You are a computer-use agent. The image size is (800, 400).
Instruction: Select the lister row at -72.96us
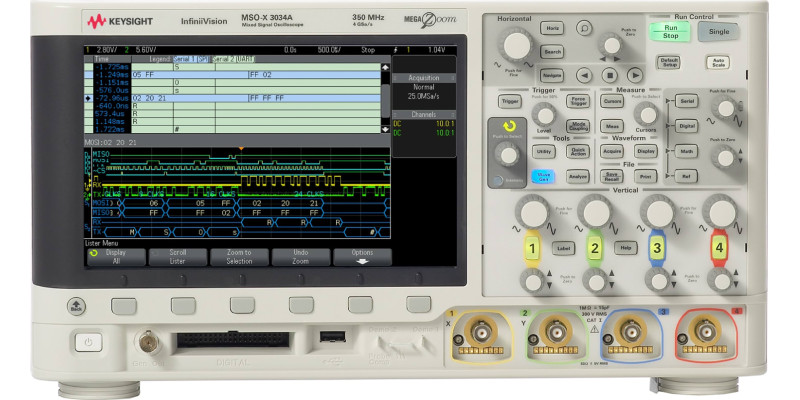(233, 98)
